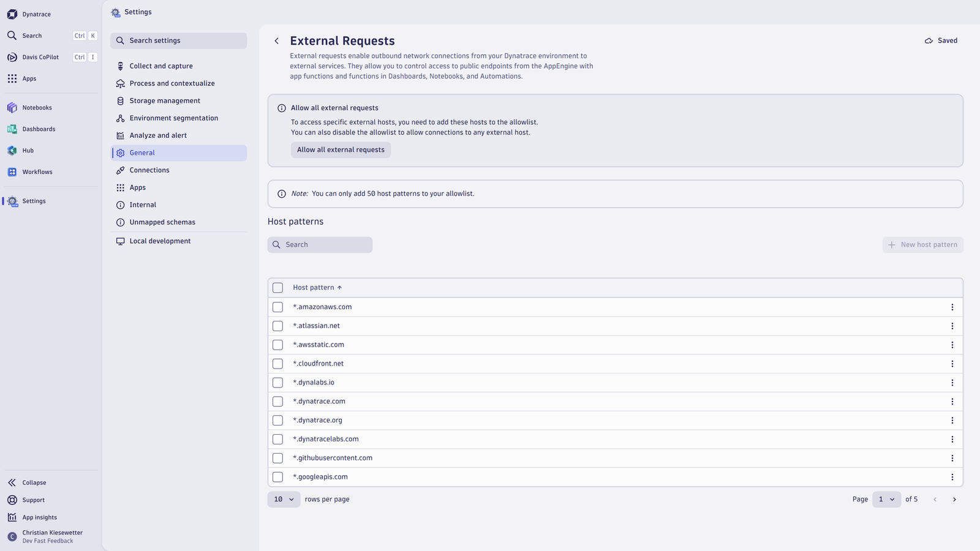Check the box for *.dynatrace.com
The width and height of the screenshot is (980, 551).
pos(278,402)
